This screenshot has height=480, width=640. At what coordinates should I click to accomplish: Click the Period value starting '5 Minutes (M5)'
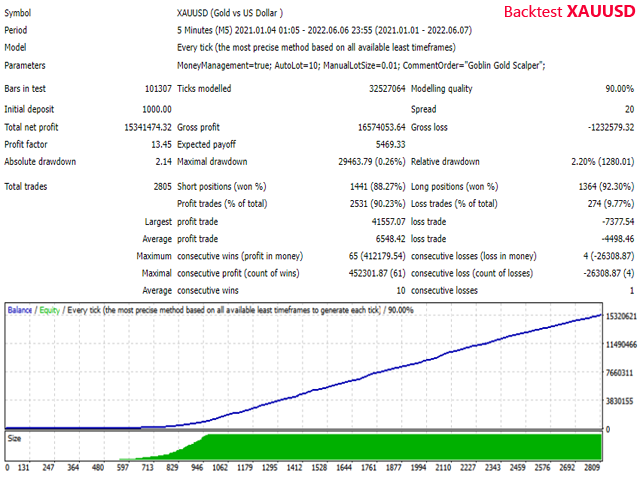coord(324,30)
